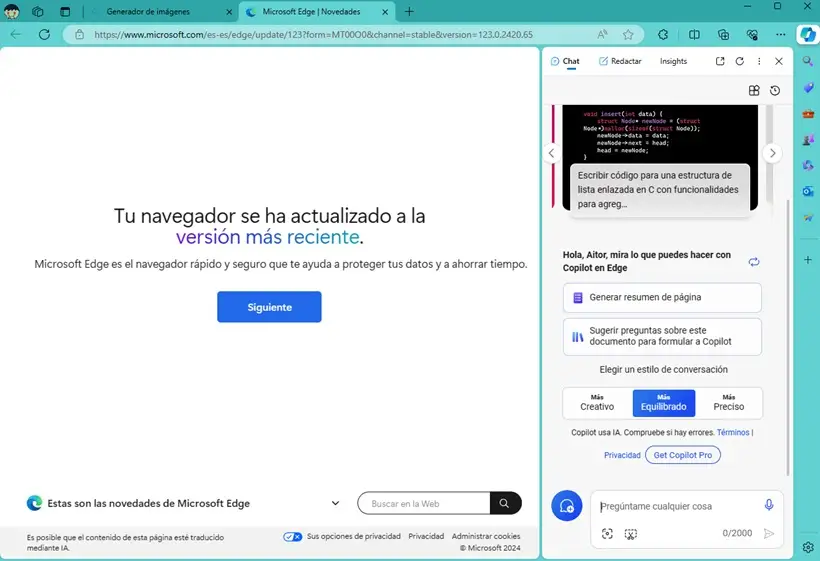Open Copilot pane more options menu
The image size is (820, 561).
pyautogui.click(x=759, y=61)
